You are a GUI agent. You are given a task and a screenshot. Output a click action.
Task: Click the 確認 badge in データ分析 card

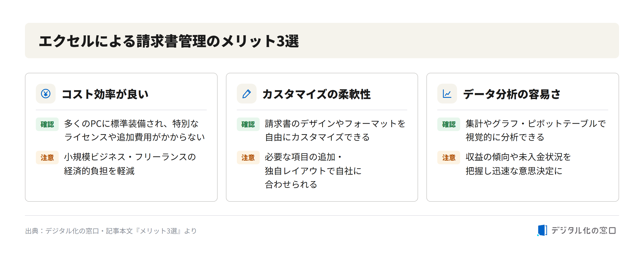[449, 124]
